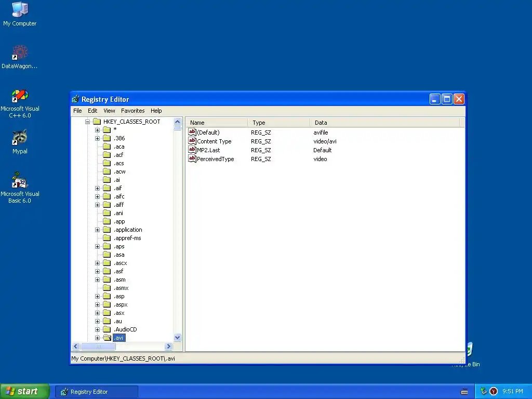
Task: Click the Registry Editor title bar icon
Action: pos(75,99)
